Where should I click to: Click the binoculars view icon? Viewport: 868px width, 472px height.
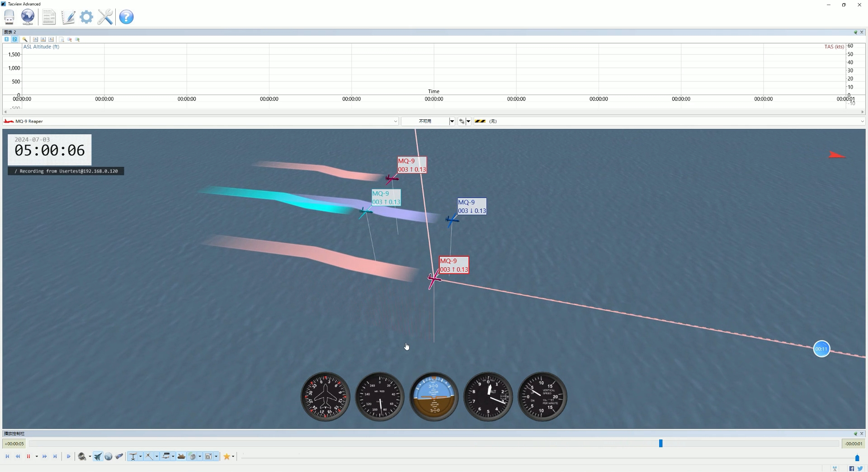(x=119, y=457)
